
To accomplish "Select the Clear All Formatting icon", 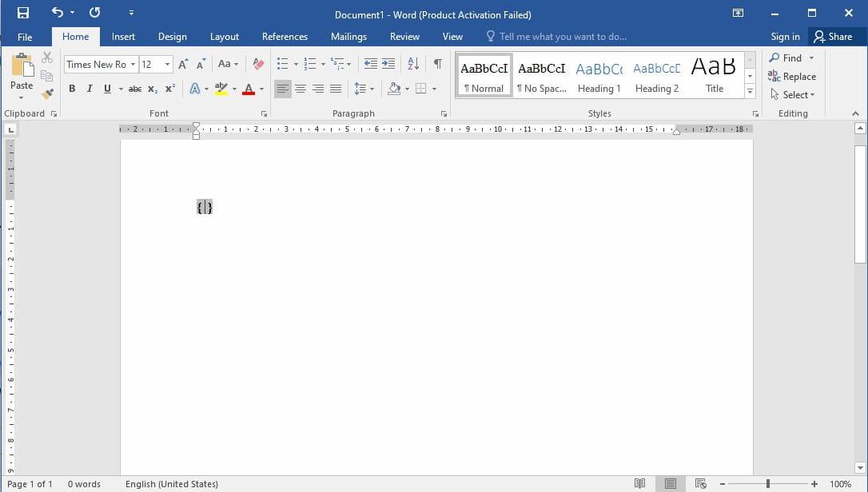I will [x=257, y=63].
